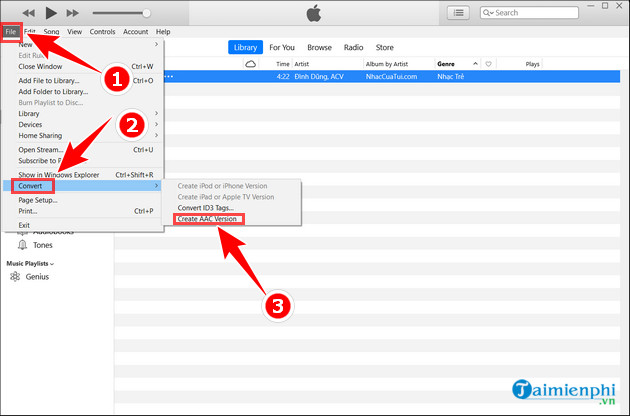The width and height of the screenshot is (630, 416).
Task: Switch to the Store tab
Action: pos(385,47)
